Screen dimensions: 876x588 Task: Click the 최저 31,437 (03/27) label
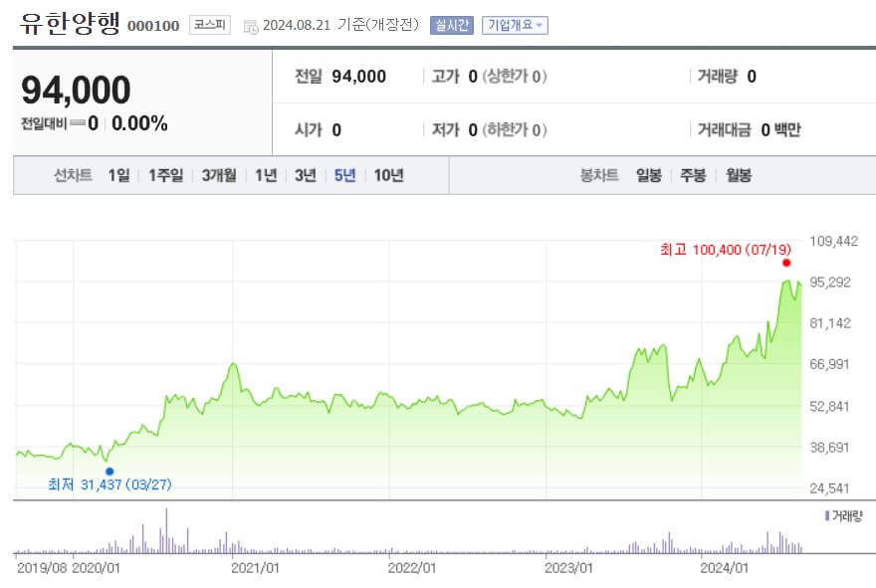click(109, 485)
